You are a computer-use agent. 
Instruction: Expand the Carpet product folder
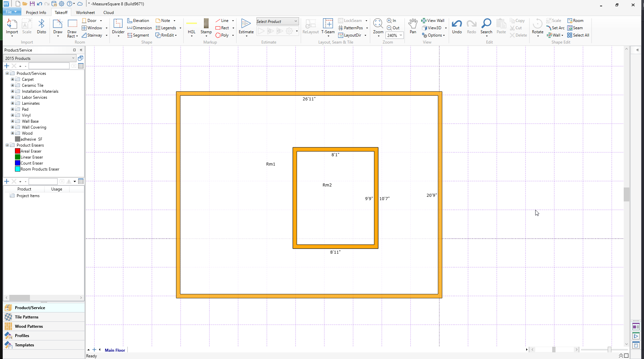[12, 79]
